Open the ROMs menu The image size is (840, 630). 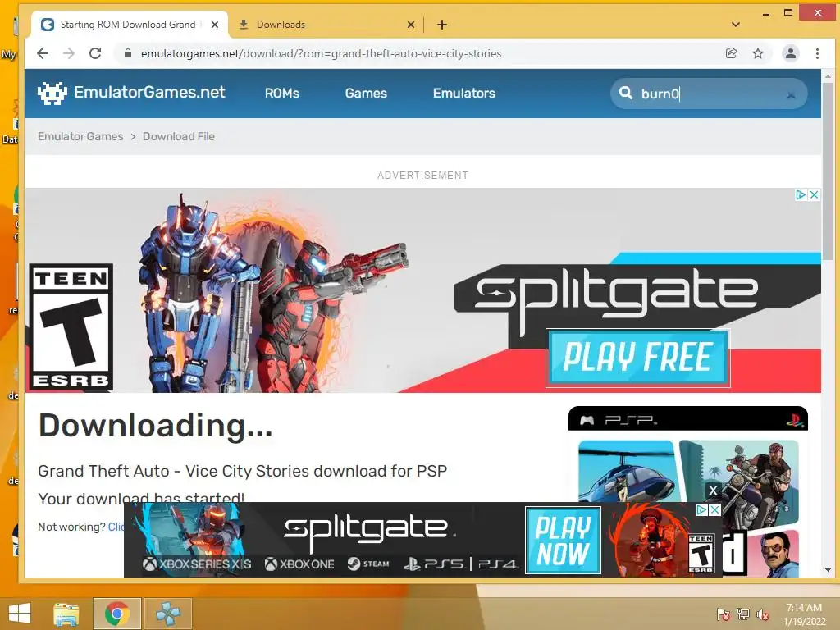click(x=282, y=94)
